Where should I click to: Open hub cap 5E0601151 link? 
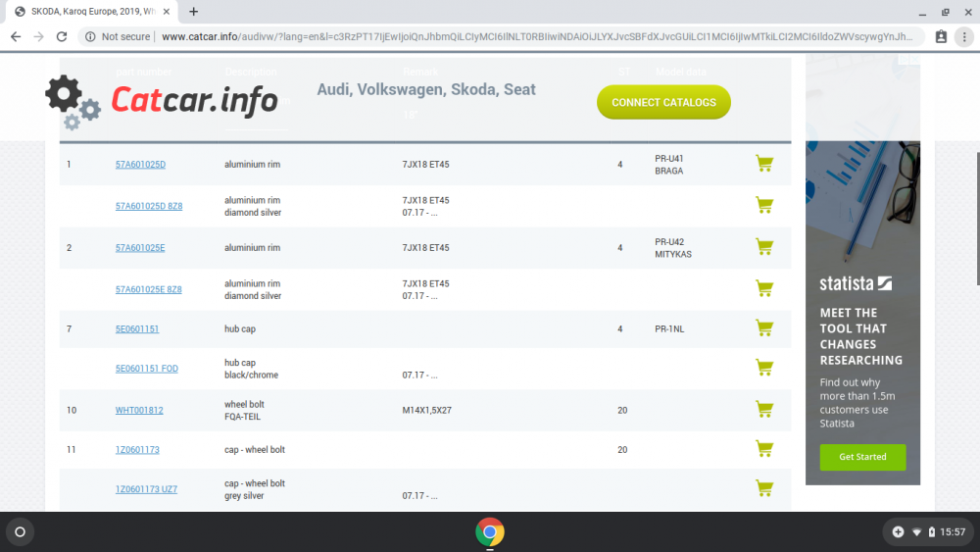pos(137,328)
